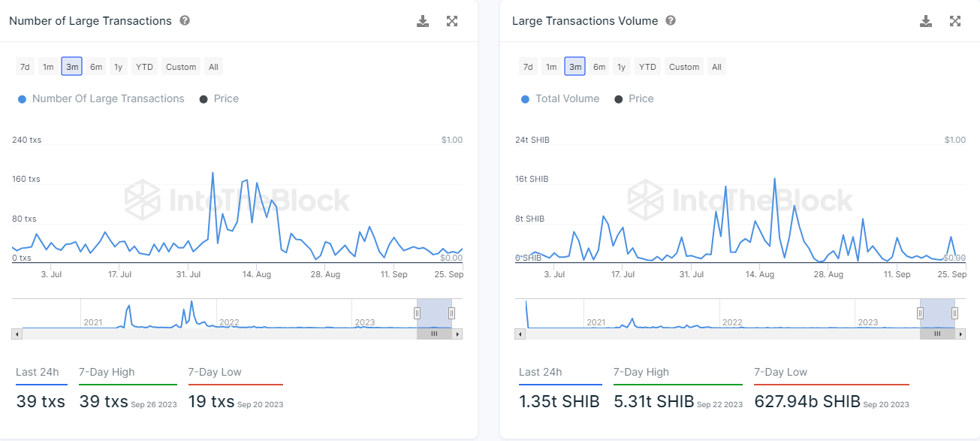This screenshot has height=441, width=980.
Task: Choose Custom range on transactions chart
Action: tap(181, 67)
